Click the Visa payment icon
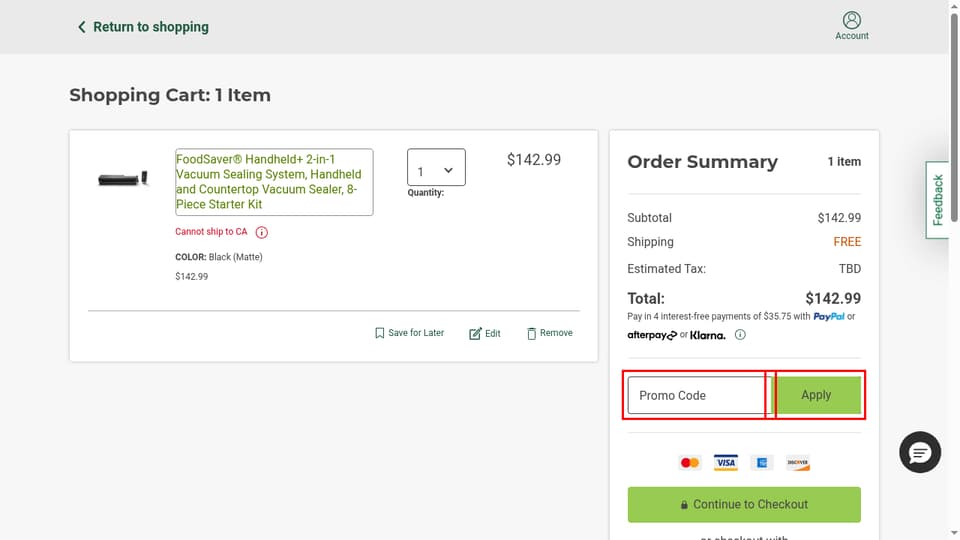This screenshot has height=540, width=960. tap(726, 463)
